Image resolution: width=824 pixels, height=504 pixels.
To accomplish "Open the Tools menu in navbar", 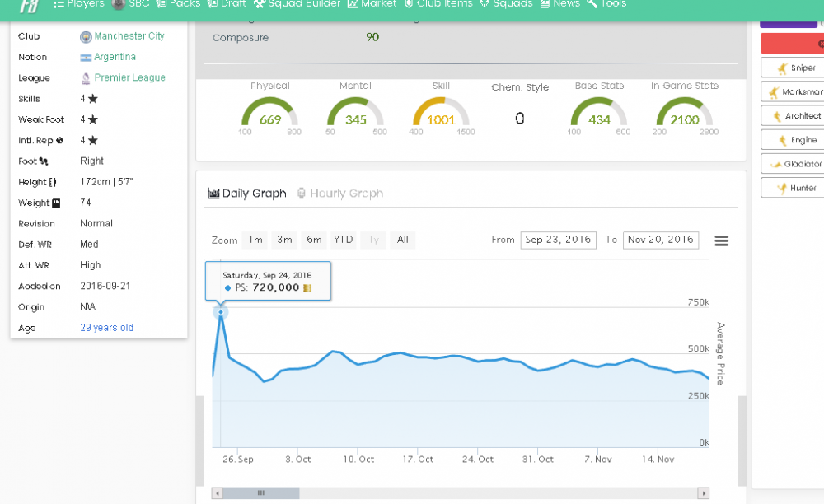I will 607,3.
